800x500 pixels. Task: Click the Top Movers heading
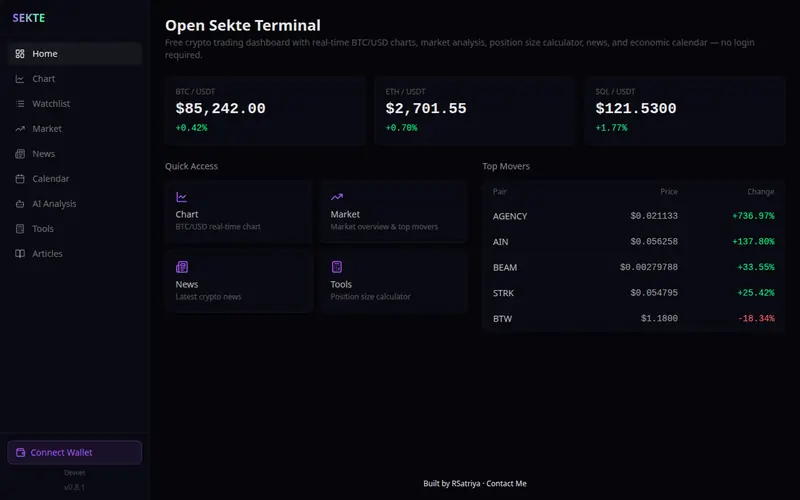point(506,166)
